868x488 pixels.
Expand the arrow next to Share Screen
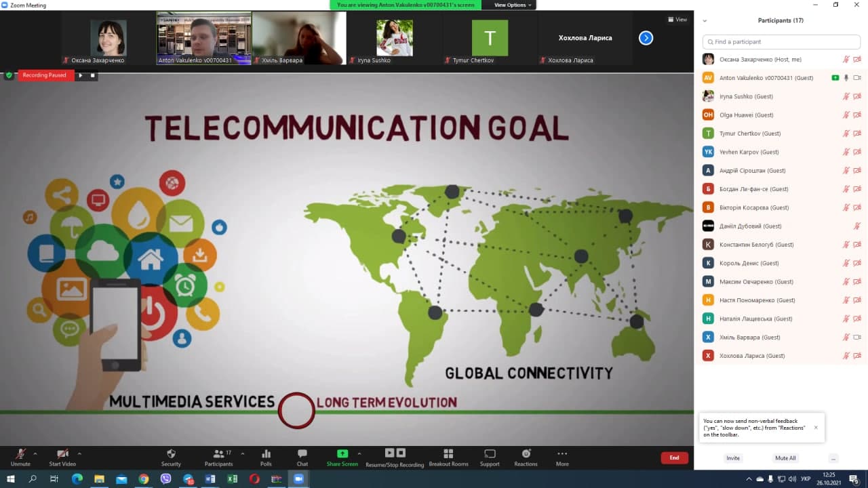click(359, 453)
